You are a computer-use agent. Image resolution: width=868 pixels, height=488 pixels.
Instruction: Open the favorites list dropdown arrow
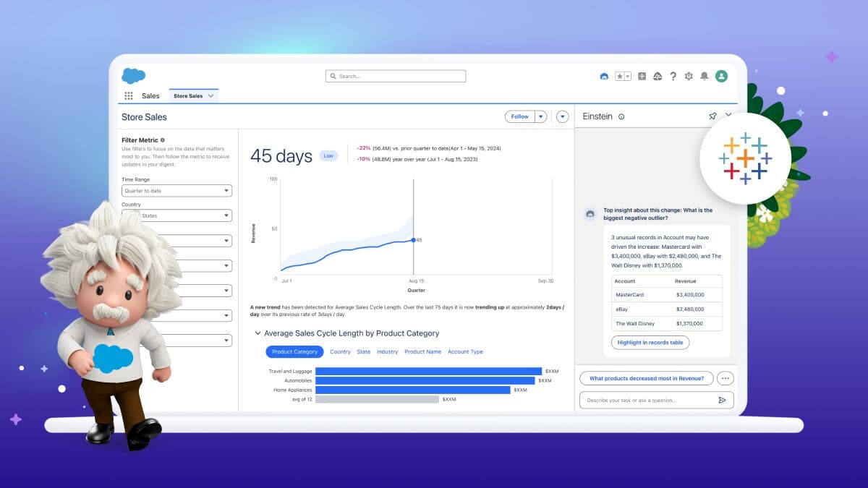(627, 76)
